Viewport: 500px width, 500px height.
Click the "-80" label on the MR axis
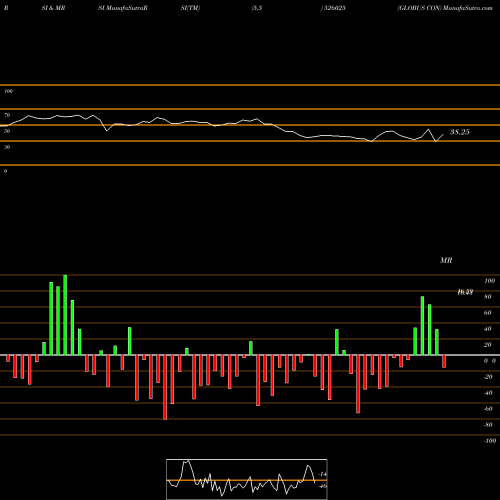tap(488, 425)
